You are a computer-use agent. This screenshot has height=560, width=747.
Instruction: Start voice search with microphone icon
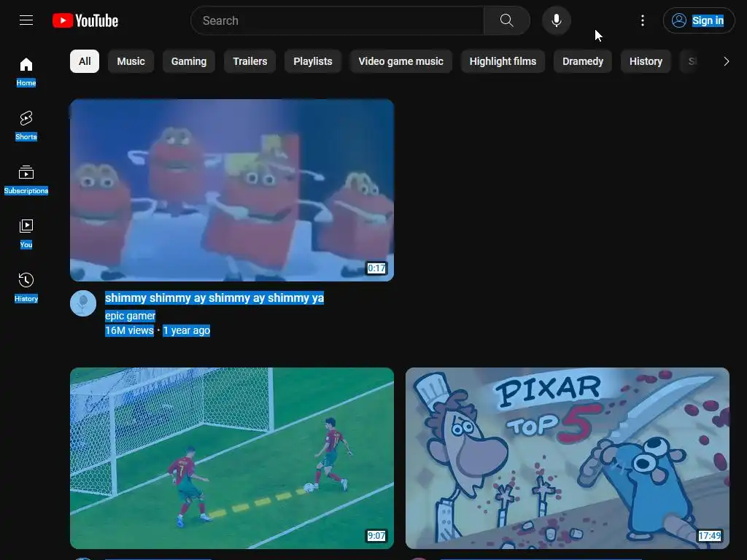coord(556,20)
